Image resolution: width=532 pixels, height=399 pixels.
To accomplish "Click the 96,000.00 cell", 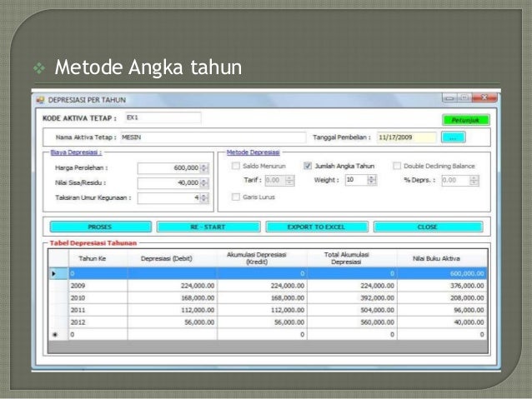I will click(x=442, y=310).
